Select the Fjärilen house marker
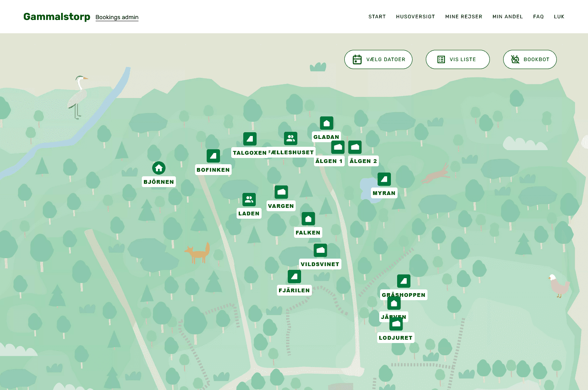 294,276
